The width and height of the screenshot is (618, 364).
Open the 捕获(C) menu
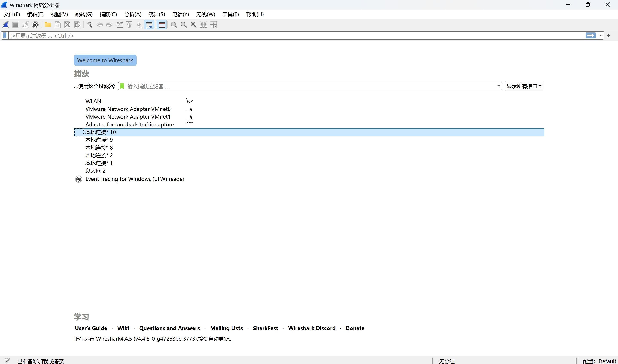(x=108, y=14)
